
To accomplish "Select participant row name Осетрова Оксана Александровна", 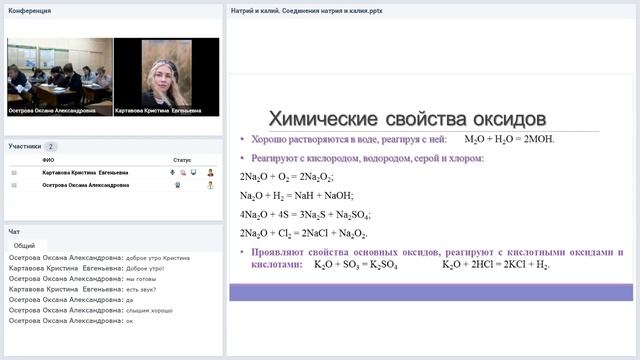I will [x=86, y=185].
